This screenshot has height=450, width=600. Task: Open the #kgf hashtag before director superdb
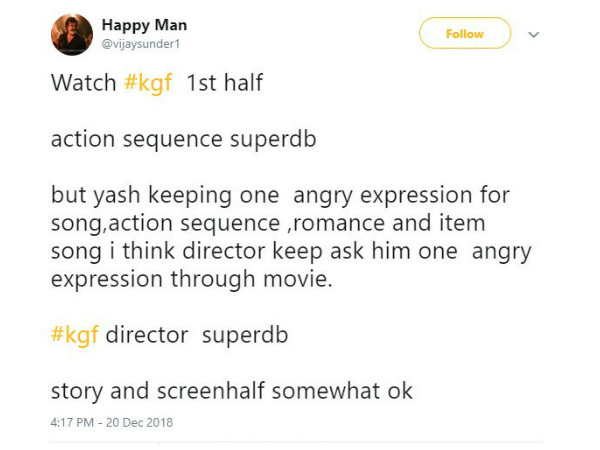click(75, 335)
